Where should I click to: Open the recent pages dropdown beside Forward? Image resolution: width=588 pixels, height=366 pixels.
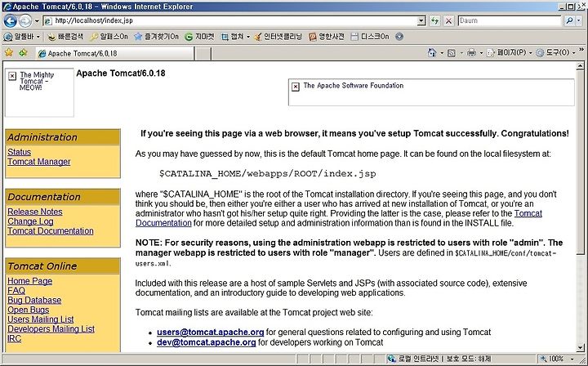(37, 21)
